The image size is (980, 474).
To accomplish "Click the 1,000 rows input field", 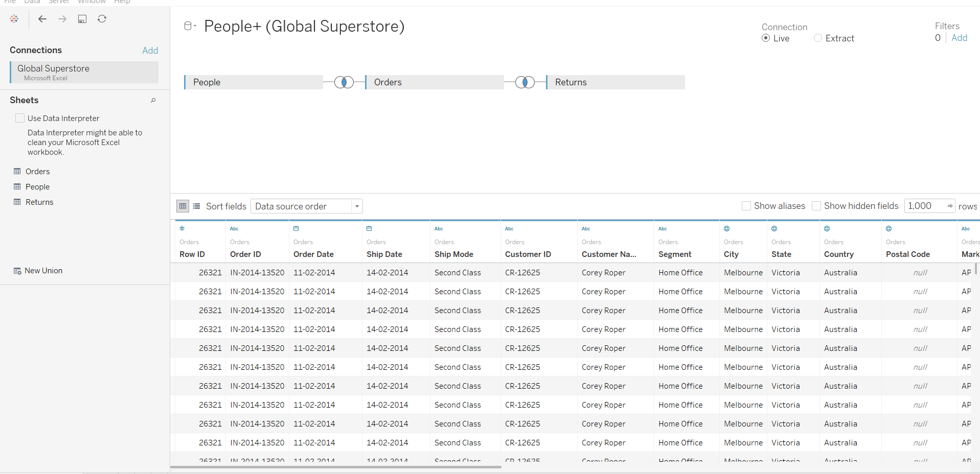I will [925, 206].
